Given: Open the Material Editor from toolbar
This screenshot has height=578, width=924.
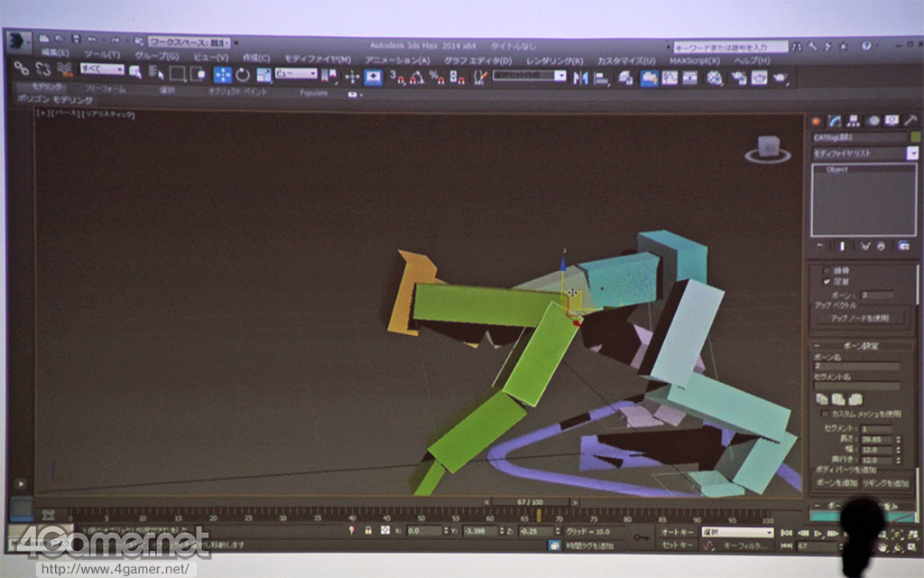Looking at the screenshot, I should (x=715, y=79).
